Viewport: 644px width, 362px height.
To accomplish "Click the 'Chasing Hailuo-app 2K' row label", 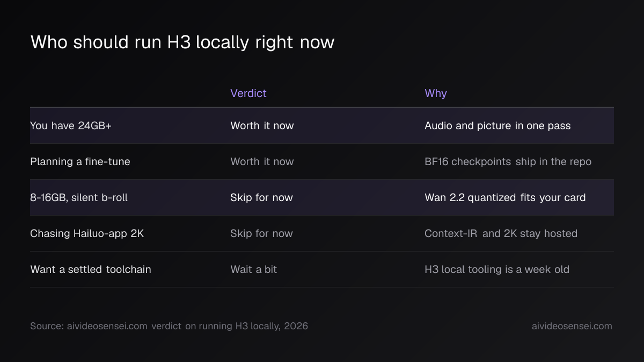I will pyautogui.click(x=87, y=233).
